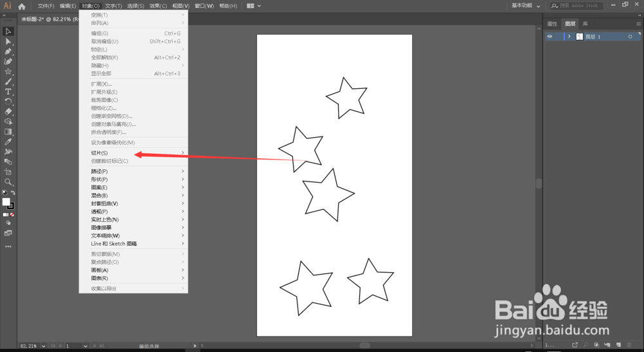Select the Selection tool
Screen dimensions: 644x352
tap(8, 32)
